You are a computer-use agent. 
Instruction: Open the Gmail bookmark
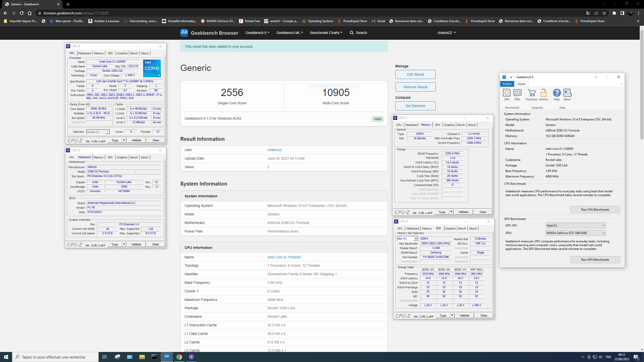click(378, 21)
